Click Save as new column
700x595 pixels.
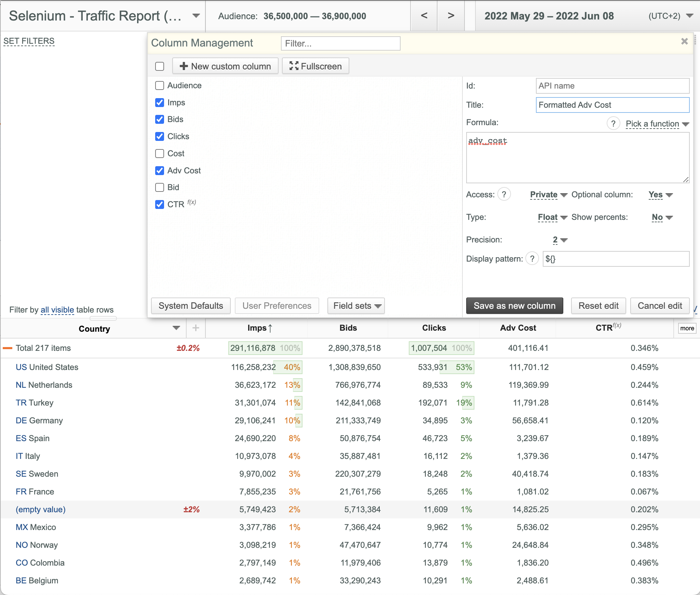pos(515,306)
